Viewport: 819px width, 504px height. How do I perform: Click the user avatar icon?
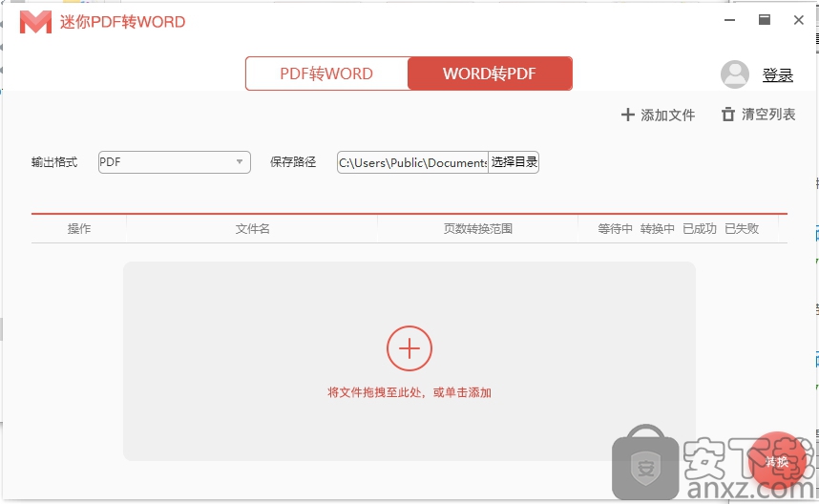coord(734,74)
